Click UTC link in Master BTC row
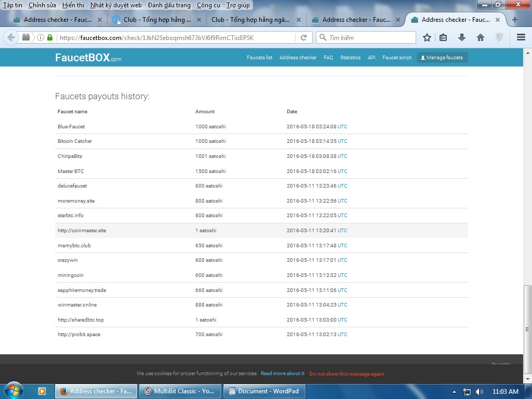 tap(342, 171)
